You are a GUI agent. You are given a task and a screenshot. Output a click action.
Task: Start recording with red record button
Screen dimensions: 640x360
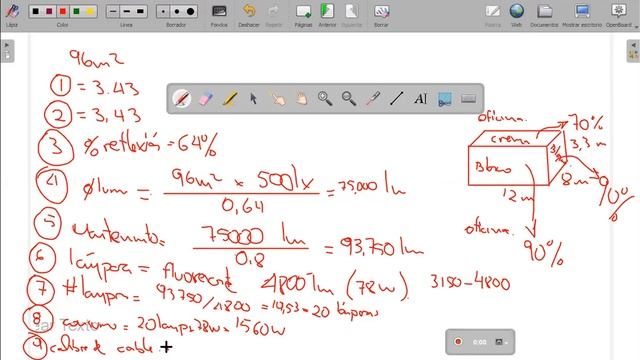pos(458,342)
